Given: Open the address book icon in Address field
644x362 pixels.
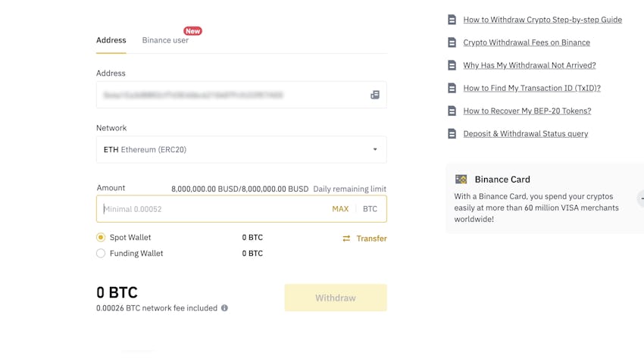Looking at the screenshot, I should pos(374,95).
